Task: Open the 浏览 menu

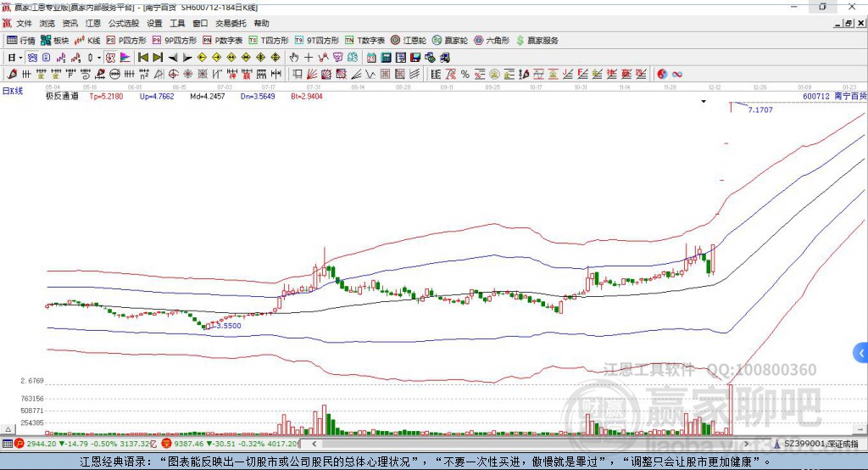Action: coord(47,23)
